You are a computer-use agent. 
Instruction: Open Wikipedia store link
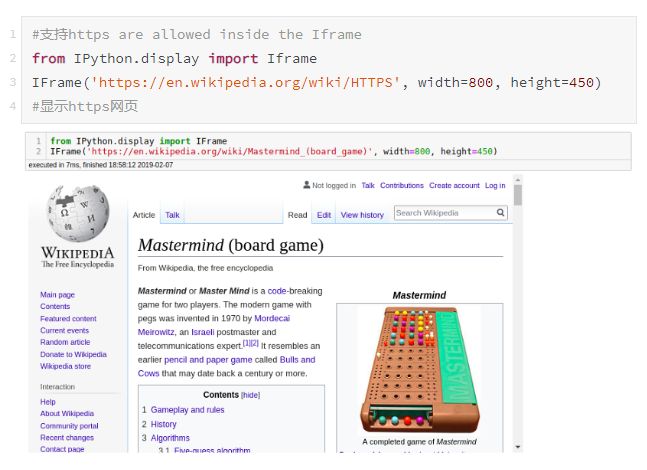(x=65, y=366)
